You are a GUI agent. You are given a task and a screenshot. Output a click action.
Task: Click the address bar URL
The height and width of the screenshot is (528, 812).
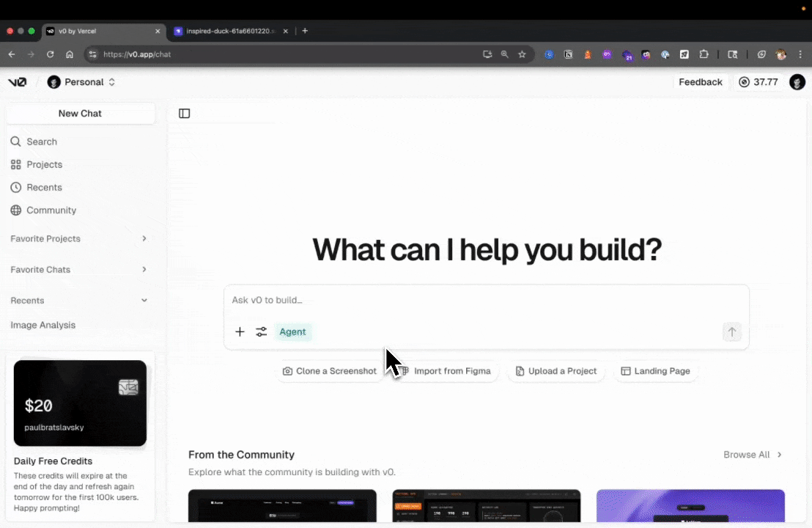coord(137,54)
